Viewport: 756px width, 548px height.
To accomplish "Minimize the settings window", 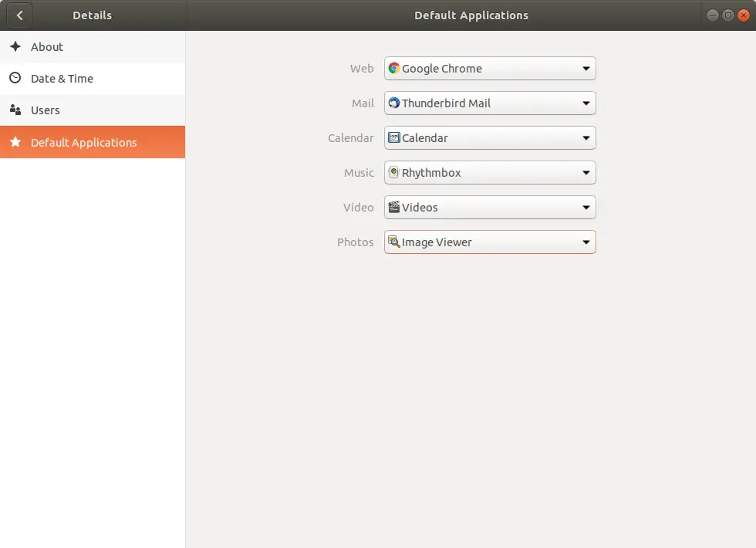I will pyautogui.click(x=713, y=15).
